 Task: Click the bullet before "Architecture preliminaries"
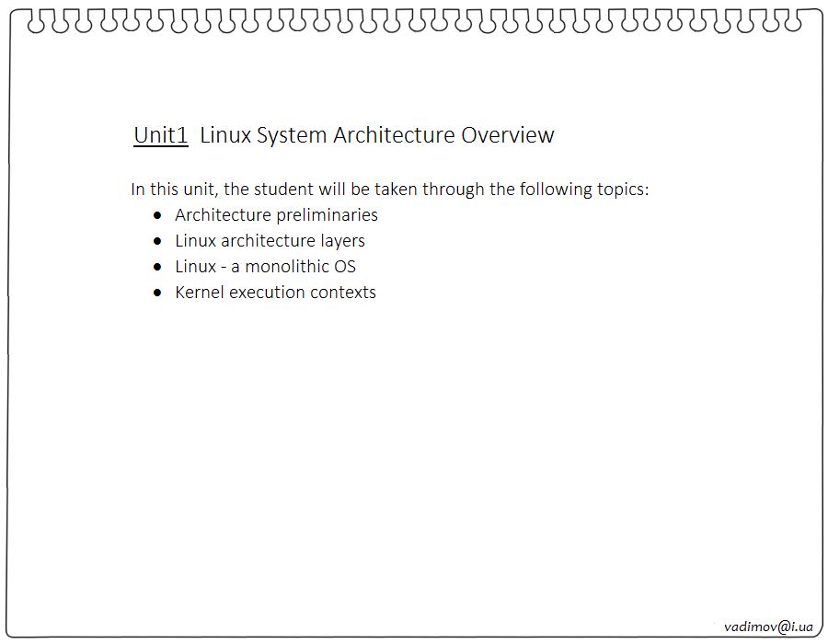[x=157, y=215]
